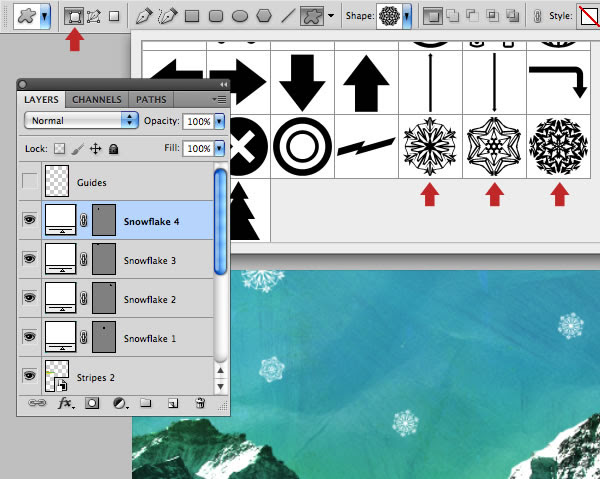Toggle Lock transparent pixels
Viewport: 600px width, 479px height.
point(59,148)
